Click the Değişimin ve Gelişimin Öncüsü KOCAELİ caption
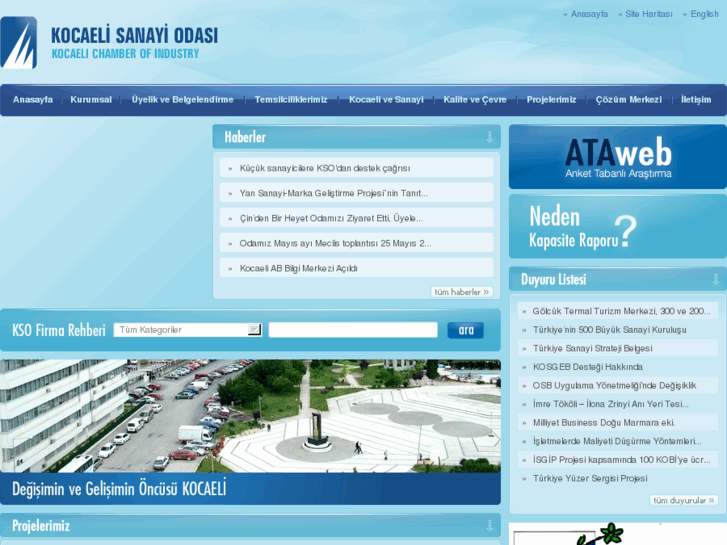 coord(119,489)
